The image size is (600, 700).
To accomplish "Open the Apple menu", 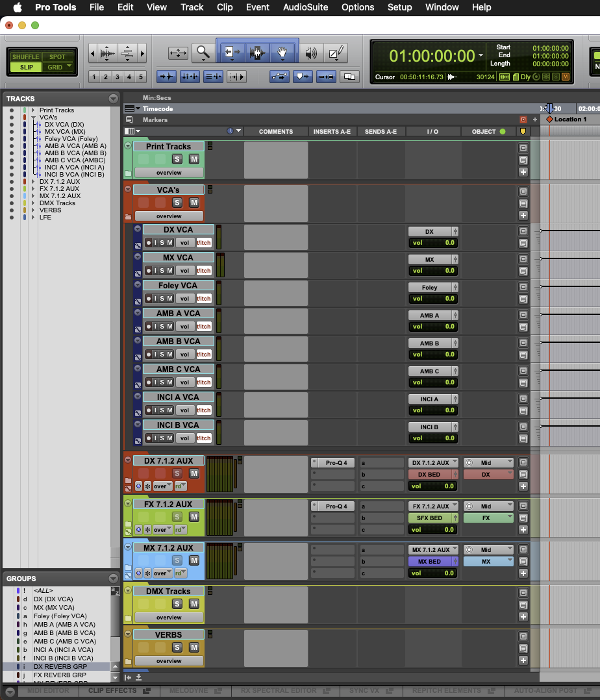I will tap(18, 7).
